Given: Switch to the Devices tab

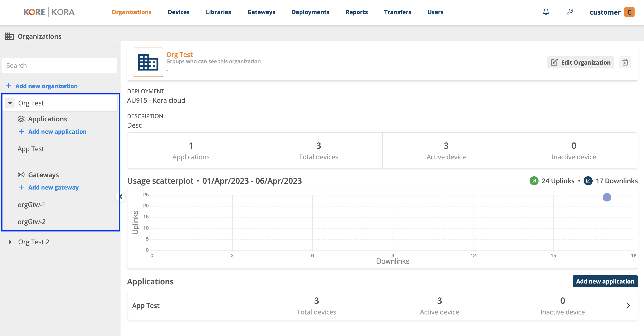Looking at the screenshot, I should click(178, 12).
